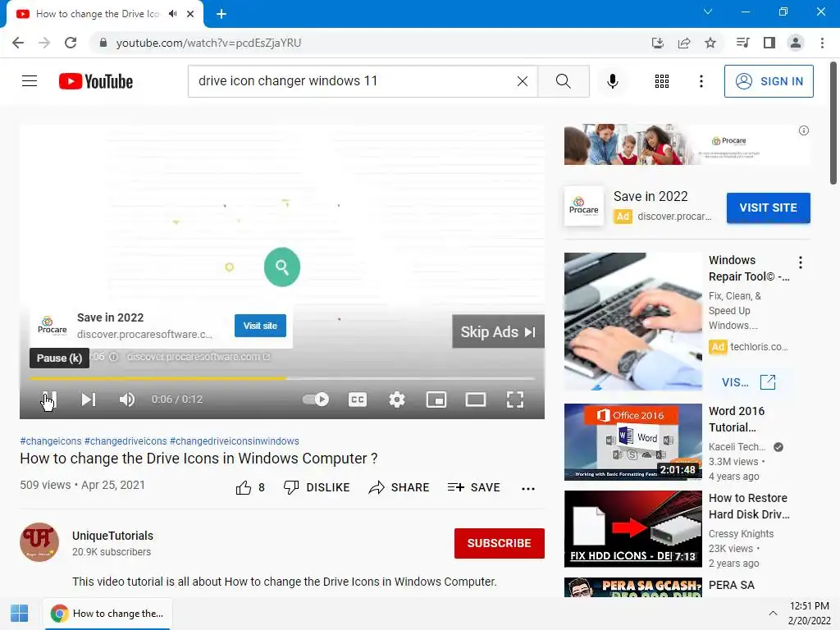The image size is (840, 630).
Task: Reload the YouTube page
Action: (71, 43)
